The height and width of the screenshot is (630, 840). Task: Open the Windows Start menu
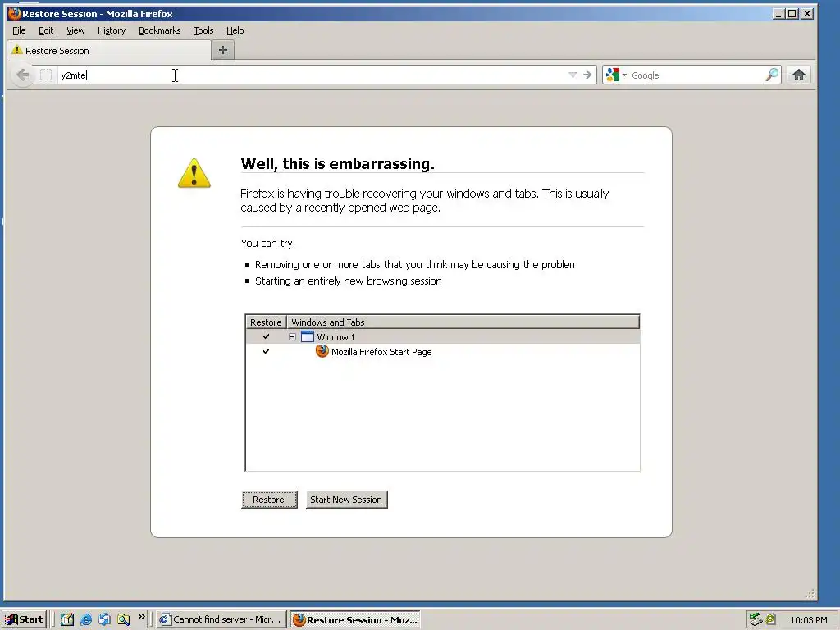click(x=24, y=619)
